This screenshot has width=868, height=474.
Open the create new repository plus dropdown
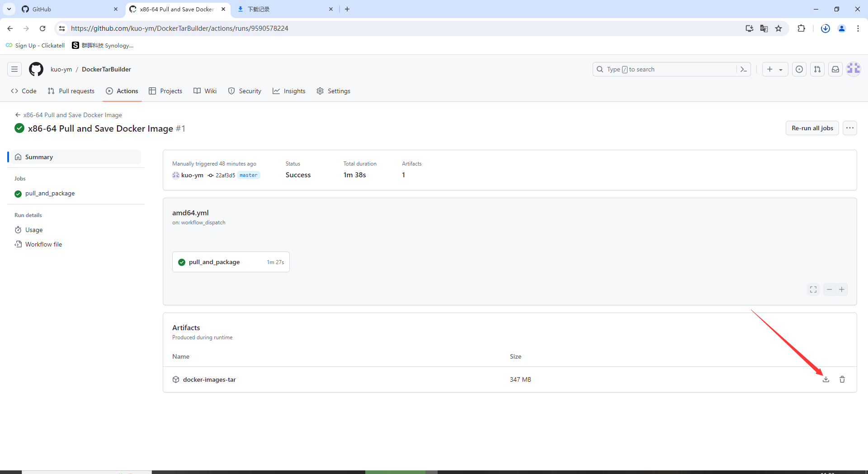[774, 69]
